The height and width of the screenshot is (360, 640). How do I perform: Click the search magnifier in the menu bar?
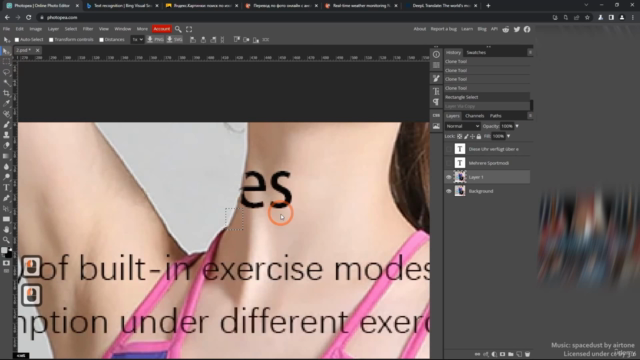[178, 29]
